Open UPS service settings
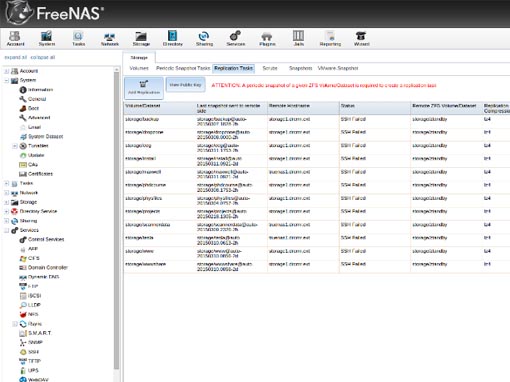The image size is (510, 382). point(29,370)
